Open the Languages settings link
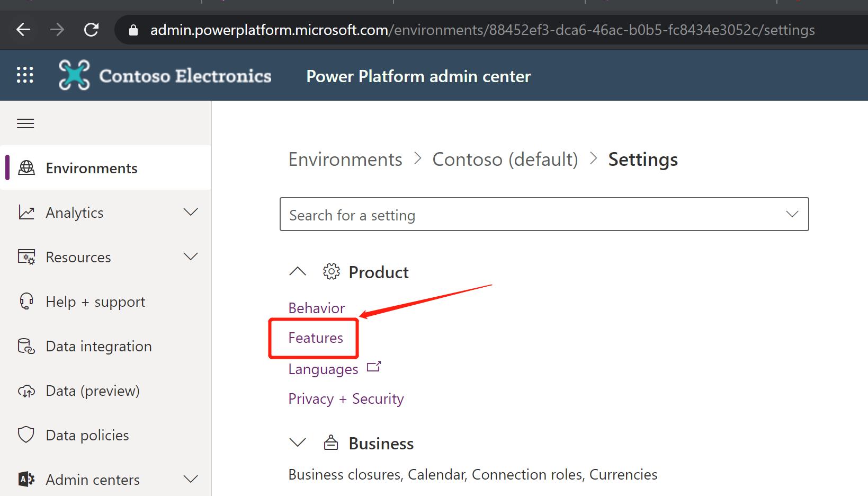Screen dimensions: 868x496 coord(323,369)
